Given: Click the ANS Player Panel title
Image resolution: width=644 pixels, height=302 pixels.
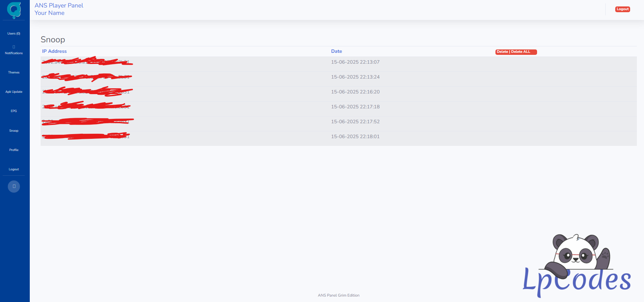Looking at the screenshot, I should point(59,5).
